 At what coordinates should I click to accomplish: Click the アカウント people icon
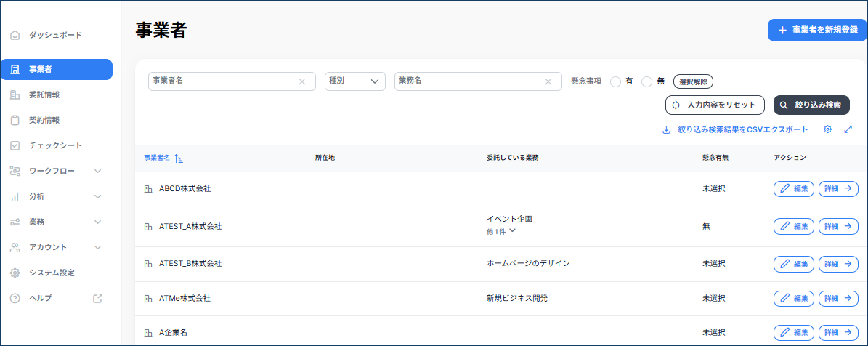click(x=15, y=247)
